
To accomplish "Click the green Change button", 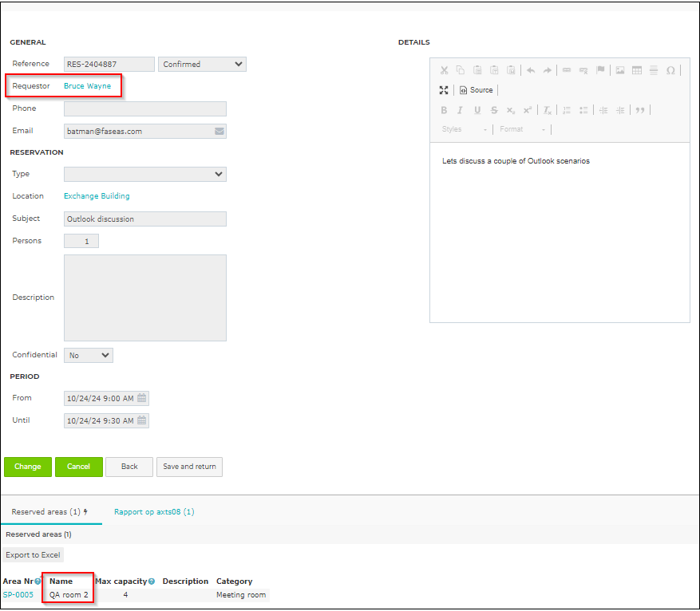I will click(28, 467).
